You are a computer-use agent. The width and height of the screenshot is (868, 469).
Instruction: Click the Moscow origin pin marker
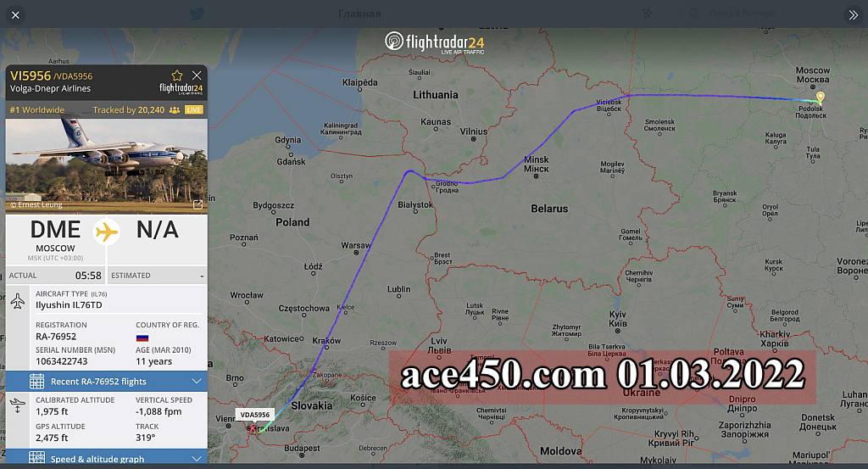point(821,98)
